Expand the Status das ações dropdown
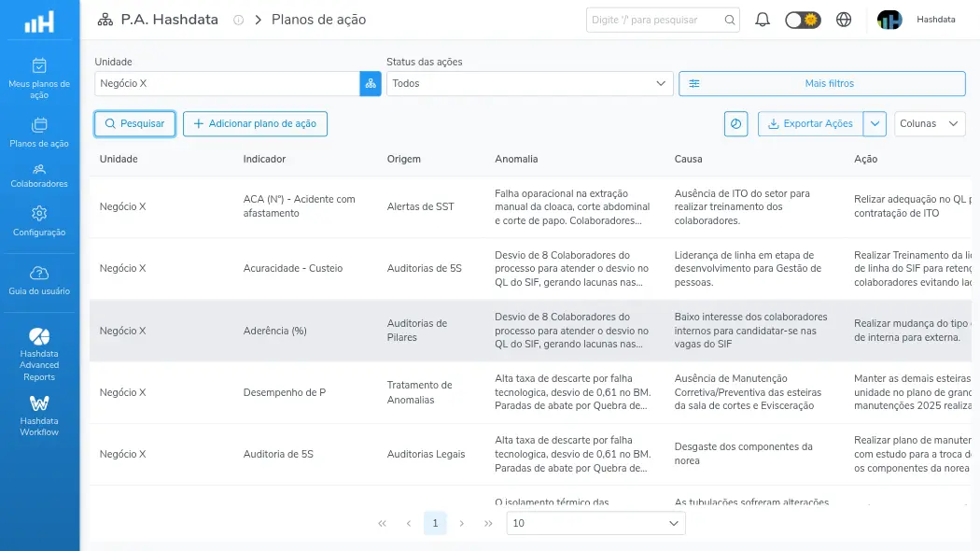The height and width of the screenshot is (551, 980). [x=529, y=84]
